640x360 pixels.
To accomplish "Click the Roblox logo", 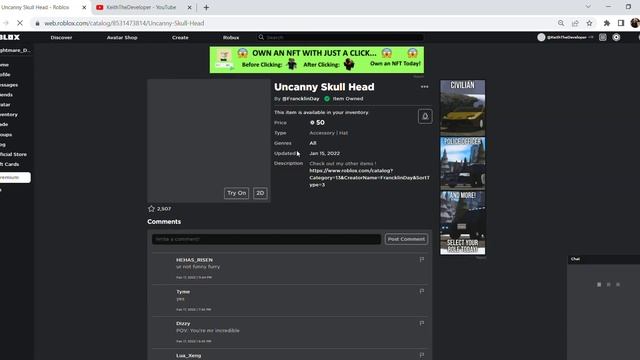I will [x=10, y=37].
